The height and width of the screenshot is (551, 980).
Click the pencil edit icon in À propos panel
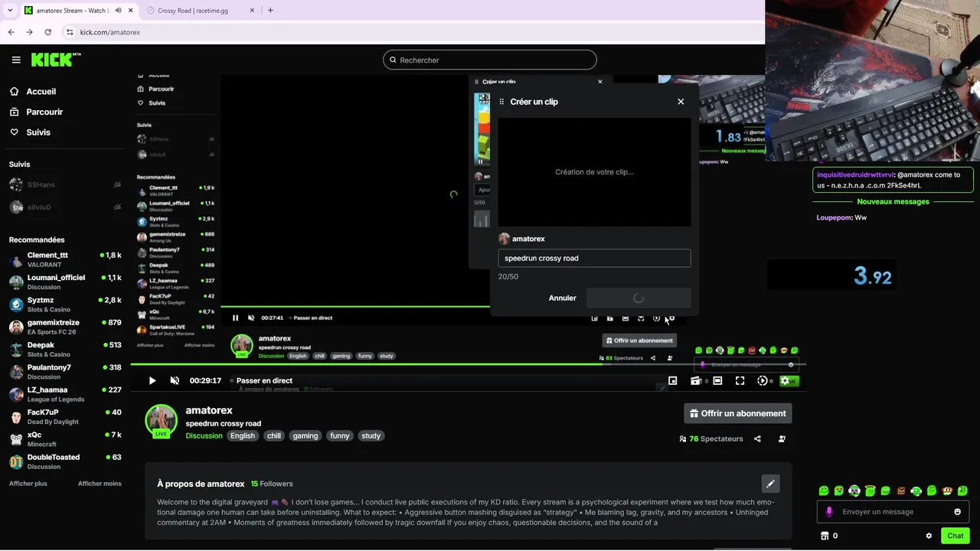click(x=770, y=484)
